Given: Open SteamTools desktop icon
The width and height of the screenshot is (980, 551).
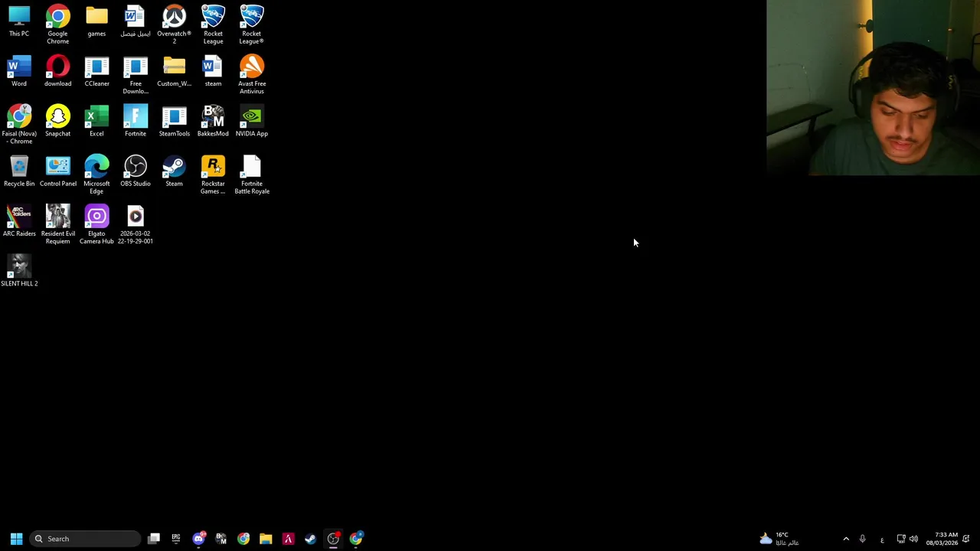Looking at the screenshot, I should [x=174, y=121].
